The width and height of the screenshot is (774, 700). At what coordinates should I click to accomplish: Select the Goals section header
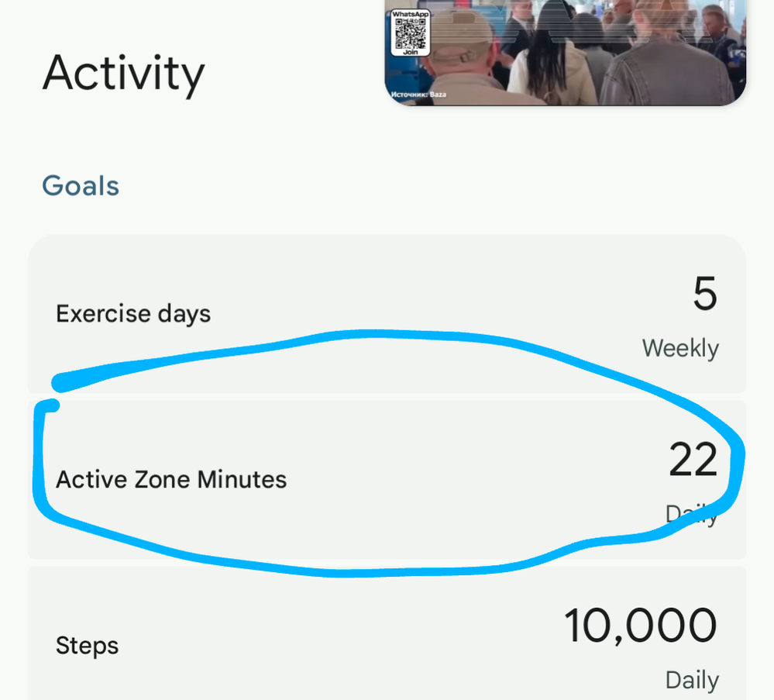click(x=81, y=186)
